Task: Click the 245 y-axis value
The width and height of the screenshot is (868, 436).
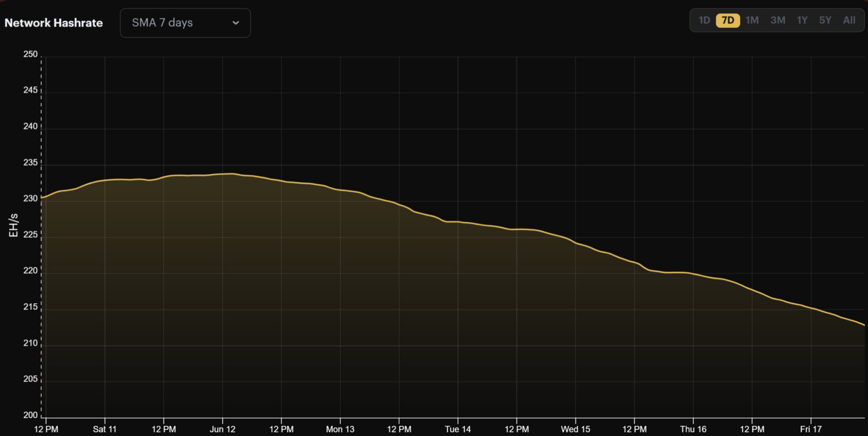Action: [x=31, y=90]
